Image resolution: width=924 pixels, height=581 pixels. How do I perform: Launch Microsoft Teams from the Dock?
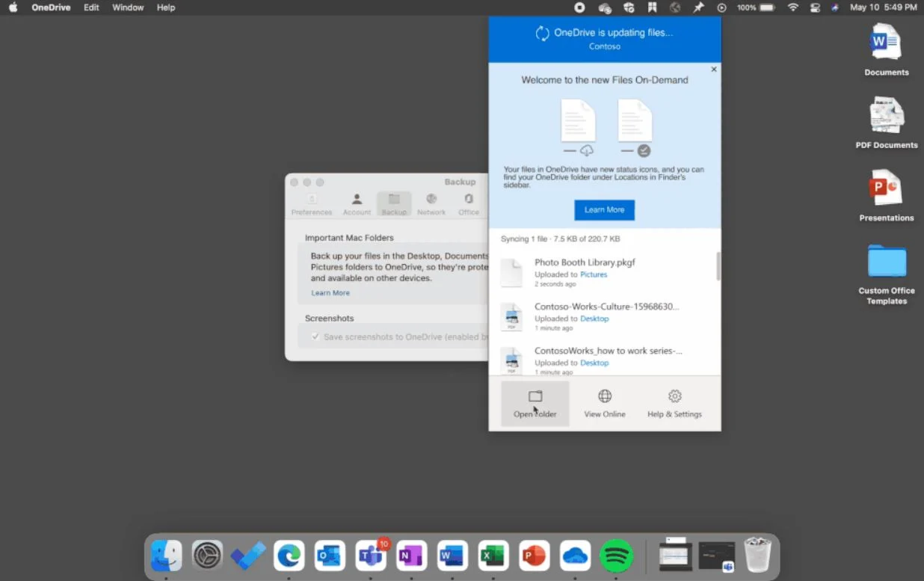(x=371, y=556)
